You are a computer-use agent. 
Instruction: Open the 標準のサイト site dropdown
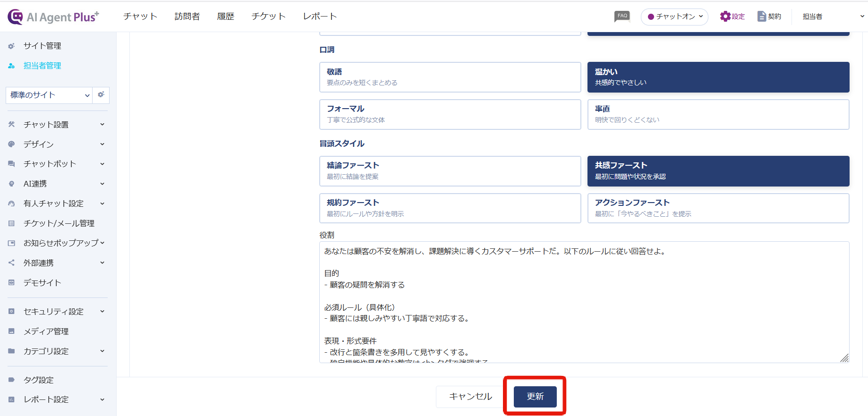point(49,95)
